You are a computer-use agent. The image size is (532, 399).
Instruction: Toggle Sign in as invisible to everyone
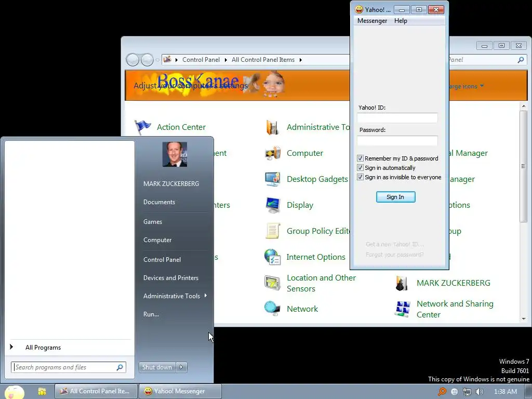[361, 177]
